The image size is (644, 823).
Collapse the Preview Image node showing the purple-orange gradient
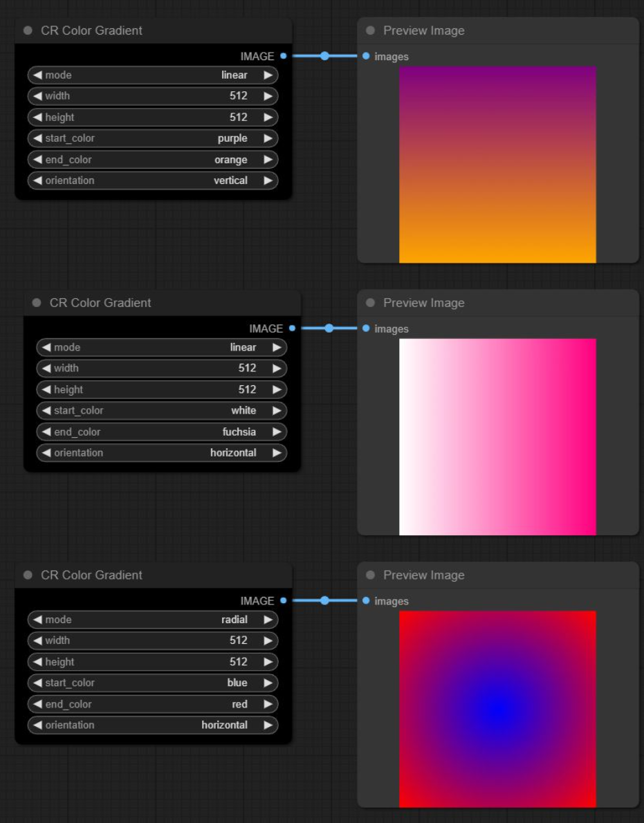[x=371, y=30]
